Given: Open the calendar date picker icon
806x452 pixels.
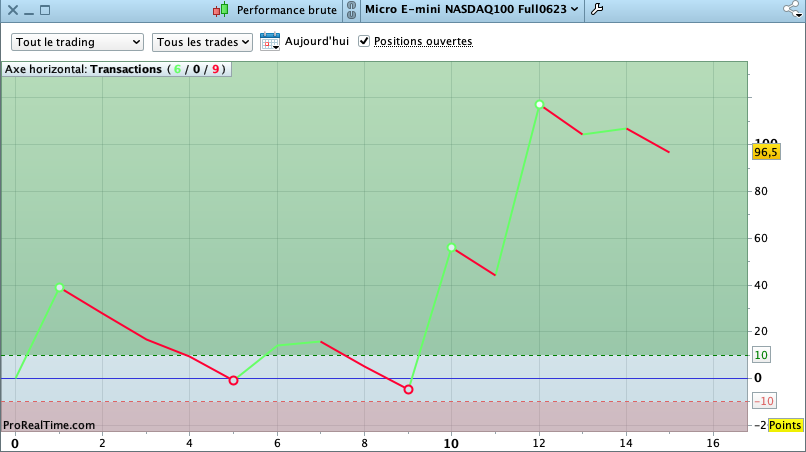Looking at the screenshot, I should pyautogui.click(x=270, y=42).
